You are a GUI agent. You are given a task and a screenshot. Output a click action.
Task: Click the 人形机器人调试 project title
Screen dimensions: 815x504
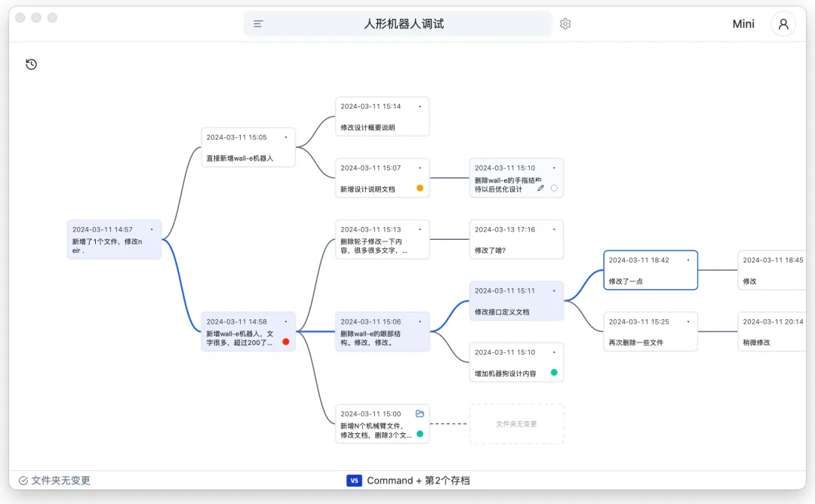(404, 24)
